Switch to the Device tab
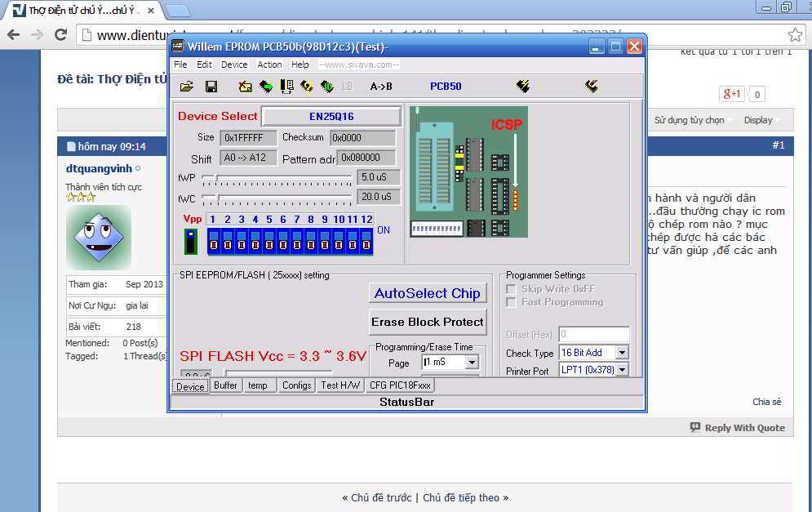The height and width of the screenshot is (512, 812). click(x=190, y=386)
